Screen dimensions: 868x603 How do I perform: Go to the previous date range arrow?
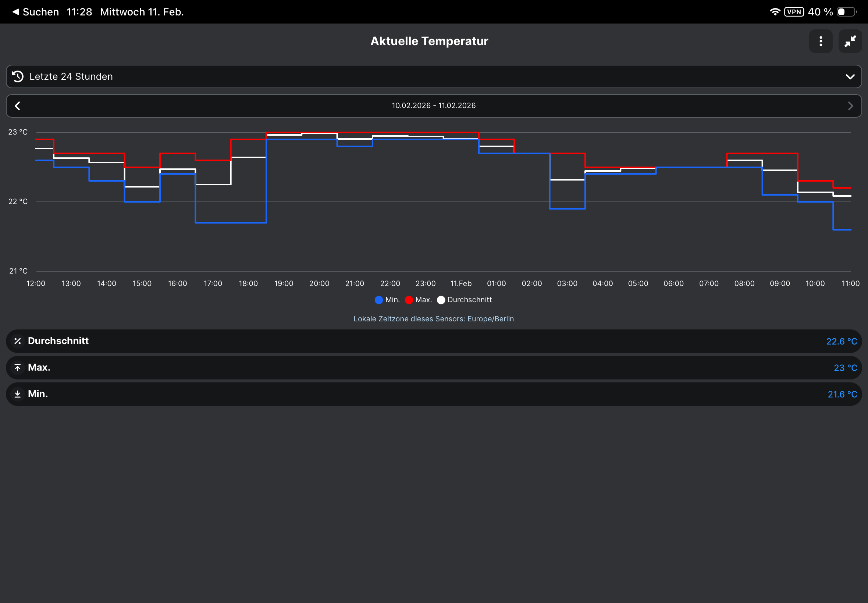pyautogui.click(x=17, y=106)
